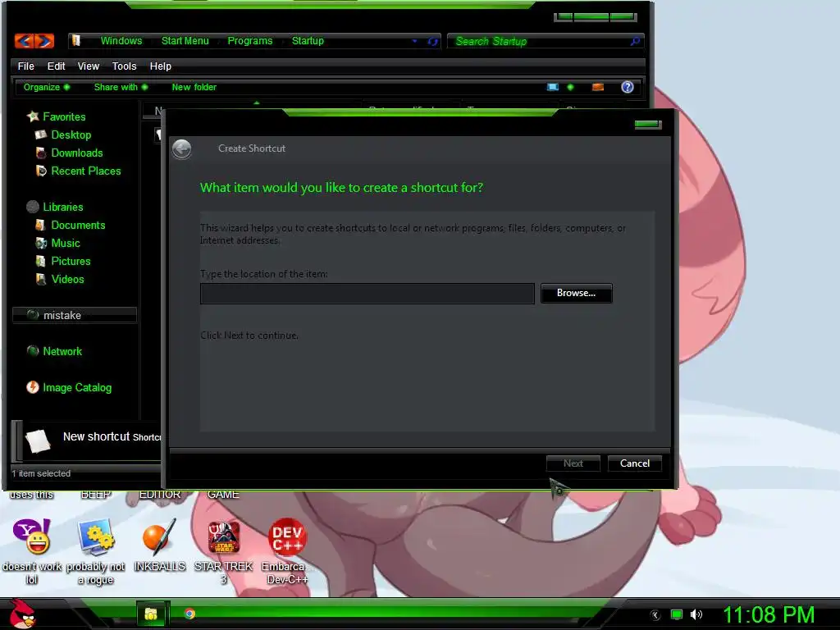Click the Browse... button
Screen dimensions: 840x630
pyautogui.click(x=576, y=293)
